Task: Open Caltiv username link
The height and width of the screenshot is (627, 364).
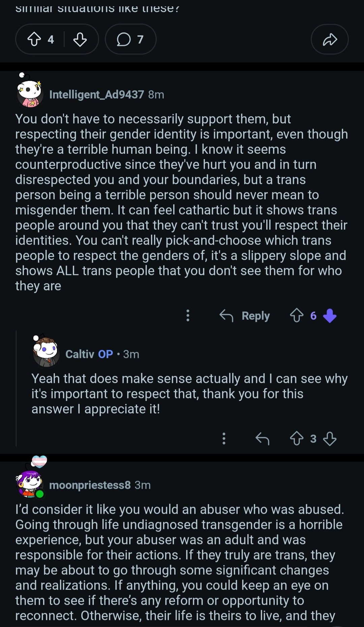Action: click(x=80, y=354)
